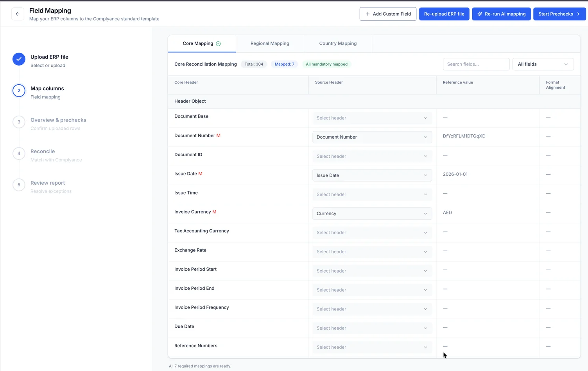Click the step 4 Reconcile circle
Image resolution: width=588 pixels, height=371 pixels.
click(x=19, y=153)
